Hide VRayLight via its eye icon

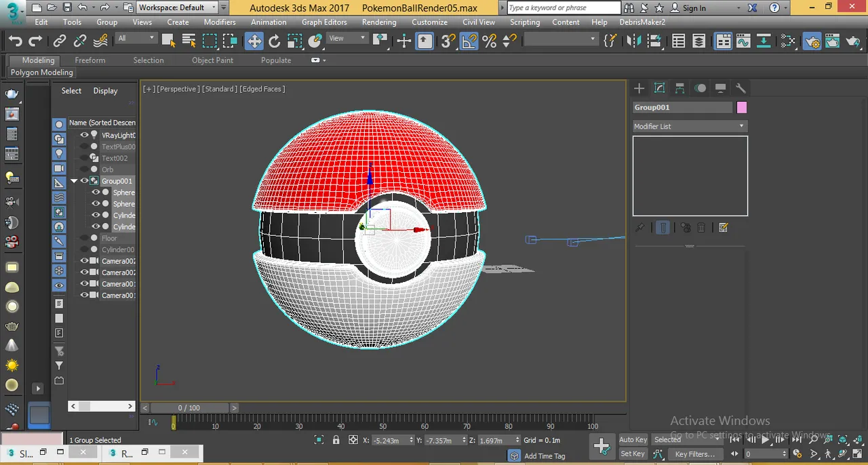click(x=85, y=135)
